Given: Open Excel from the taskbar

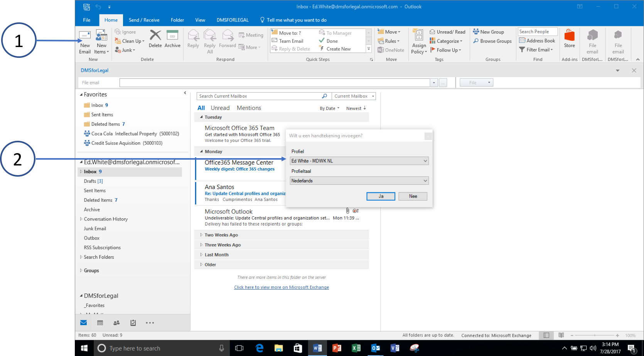Looking at the screenshot, I should click(356, 348).
